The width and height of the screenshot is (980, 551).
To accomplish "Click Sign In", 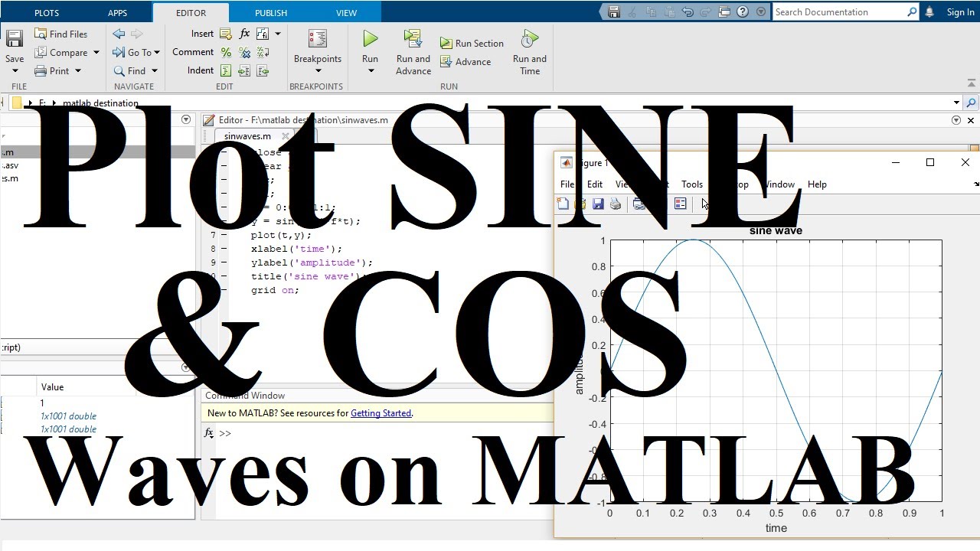I will [961, 12].
